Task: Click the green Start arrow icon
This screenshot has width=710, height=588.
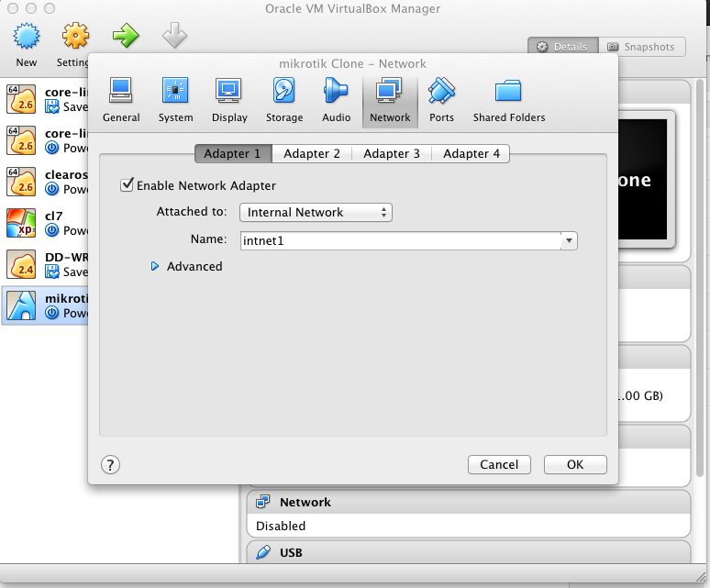Action: click(x=126, y=35)
